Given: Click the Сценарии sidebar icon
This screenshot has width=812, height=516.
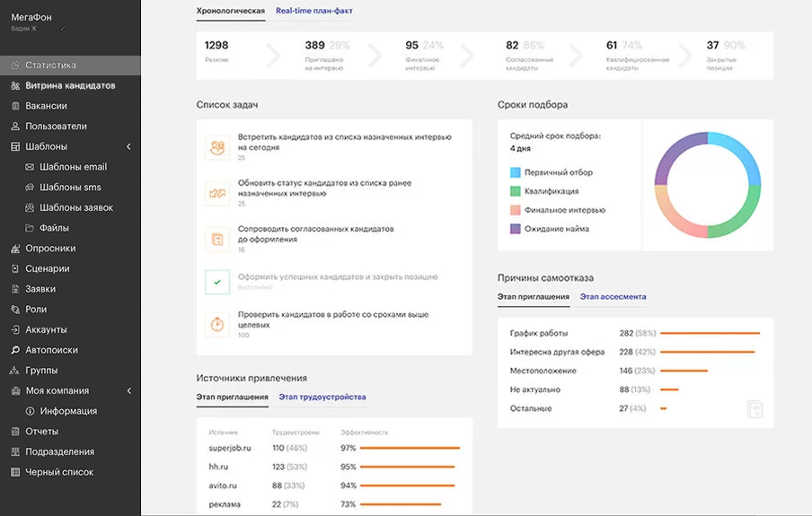Looking at the screenshot, I should 15,268.
